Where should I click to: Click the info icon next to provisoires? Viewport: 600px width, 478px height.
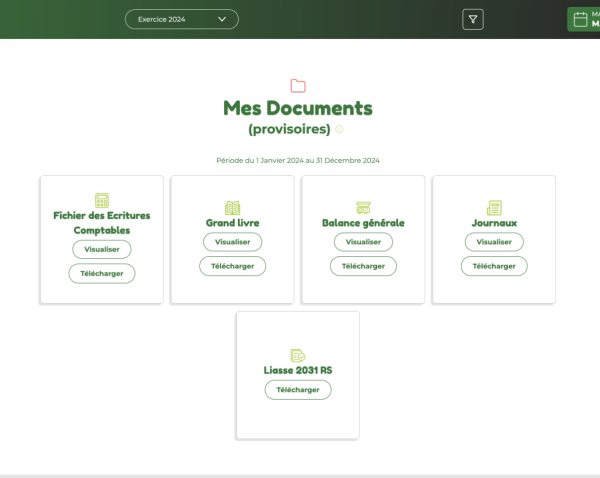pos(339,130)
